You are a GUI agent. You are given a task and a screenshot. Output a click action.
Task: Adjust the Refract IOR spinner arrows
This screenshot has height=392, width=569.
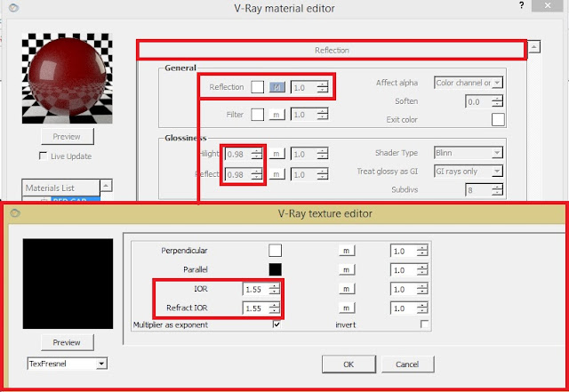tap(275, 308)
